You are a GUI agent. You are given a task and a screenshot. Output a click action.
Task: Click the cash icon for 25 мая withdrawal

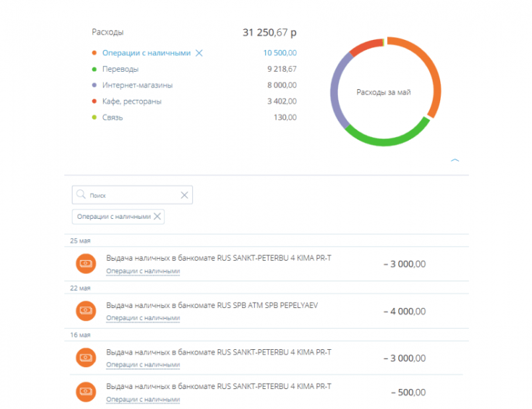86,264
